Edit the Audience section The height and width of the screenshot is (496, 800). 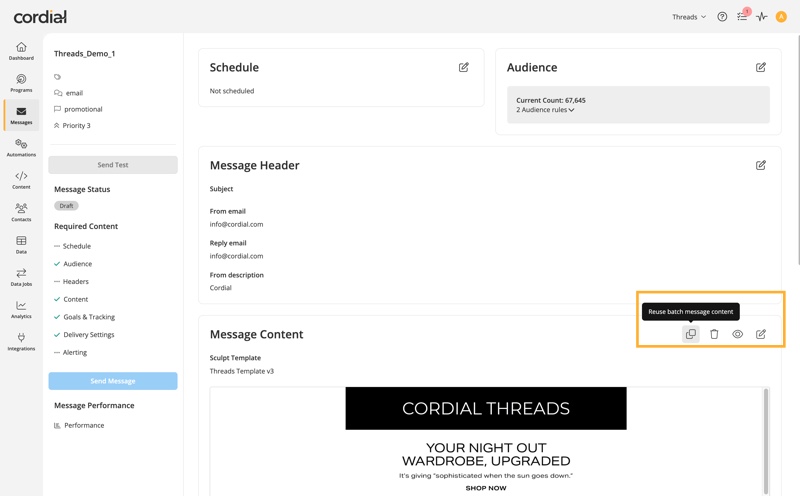pos(761,67)
